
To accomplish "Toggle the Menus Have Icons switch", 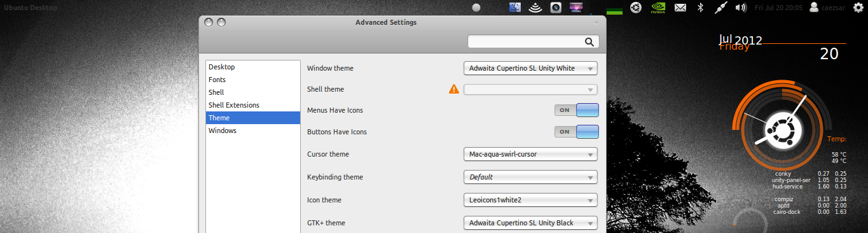I will point(577,110).
